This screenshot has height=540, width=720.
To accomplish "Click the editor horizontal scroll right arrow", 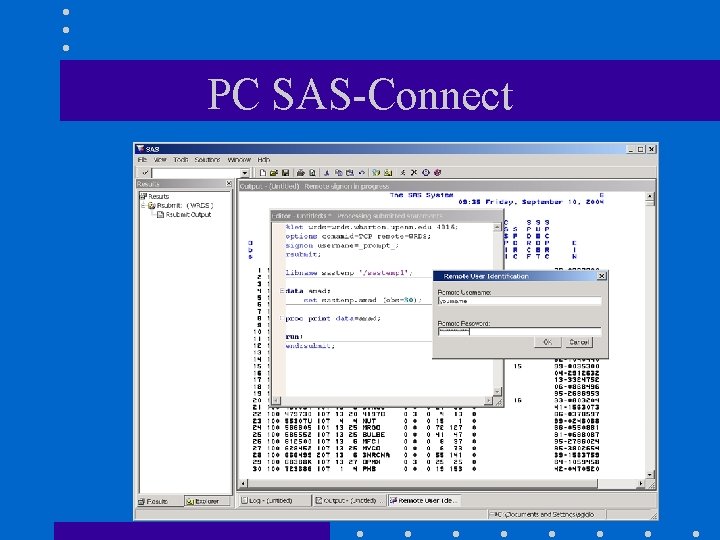I will point(488,401).
